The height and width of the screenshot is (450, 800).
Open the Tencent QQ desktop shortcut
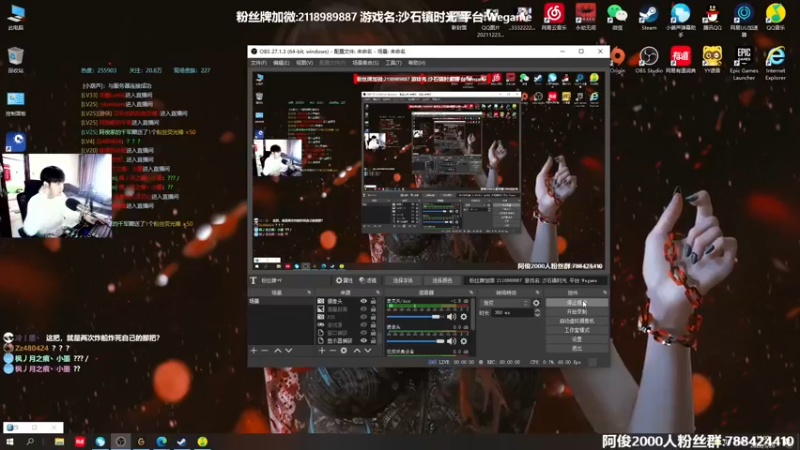712,16
